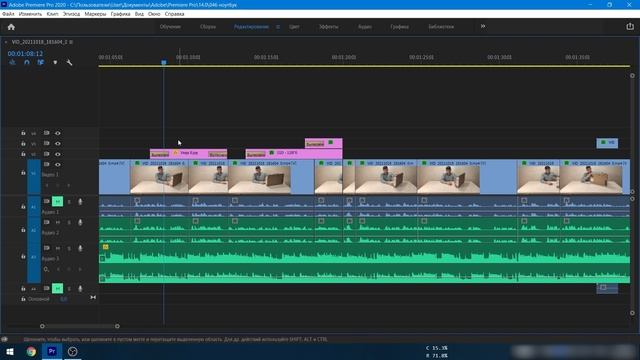
Task: Grab right handle of timeline zoom scrollbar
Action: pos(117,326)
